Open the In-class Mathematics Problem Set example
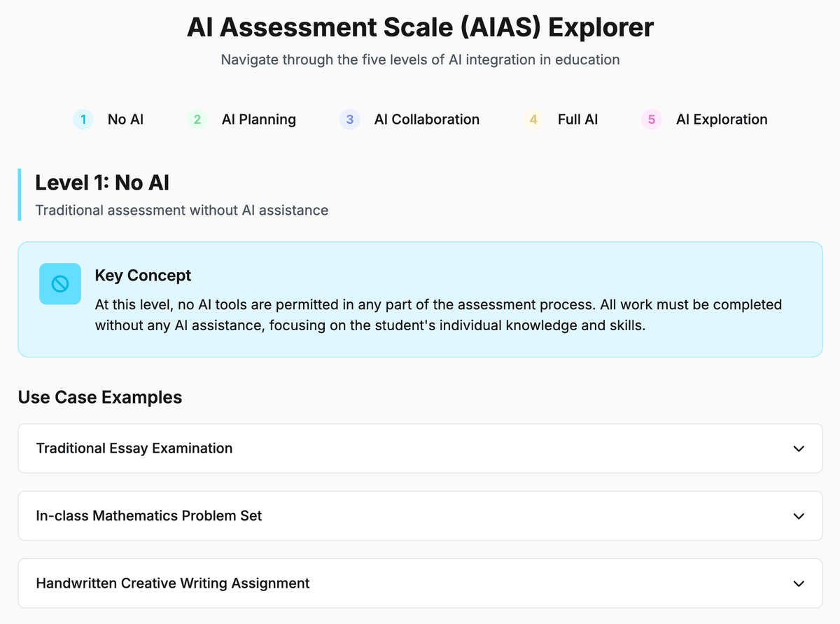Screen dimensions: 840x624 (149, 516)
